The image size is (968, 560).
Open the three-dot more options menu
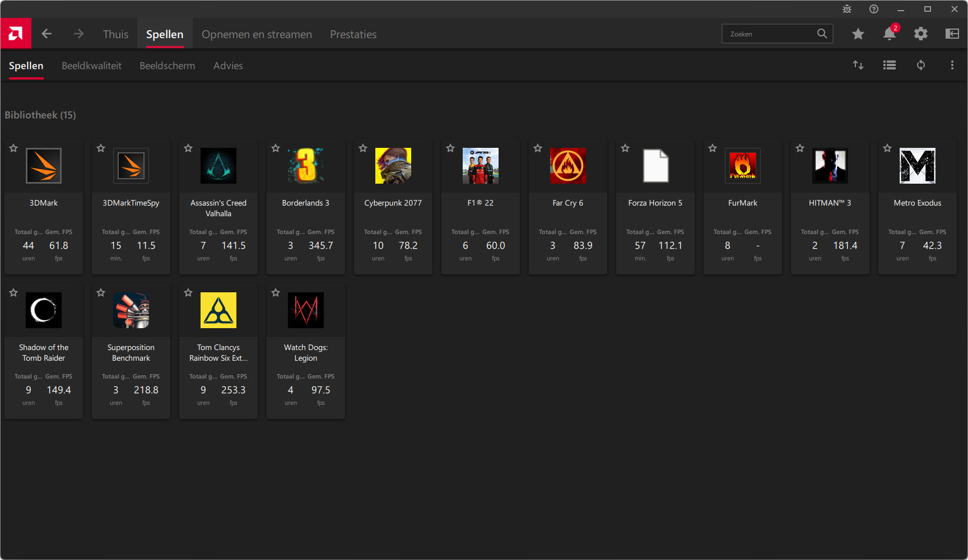tap(952, 66)
